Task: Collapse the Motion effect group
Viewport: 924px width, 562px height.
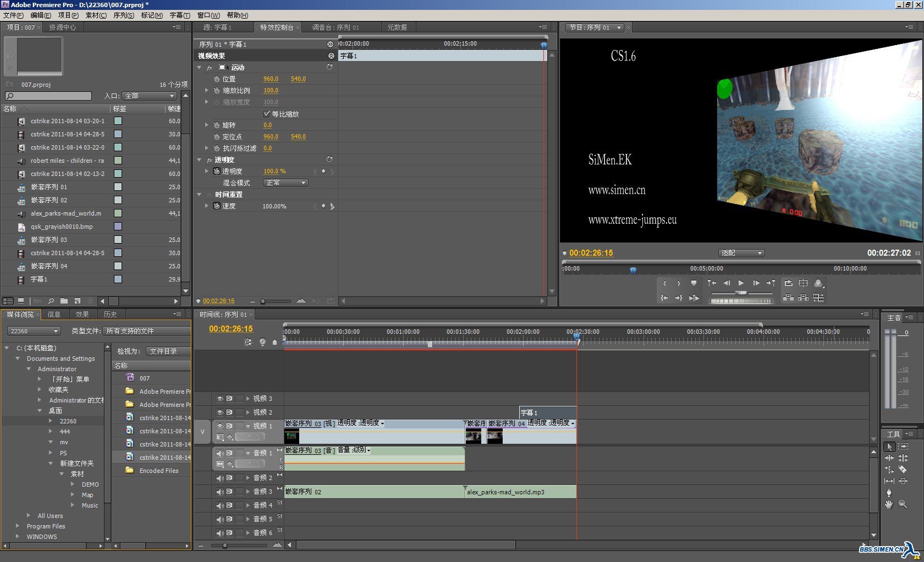Action: coord(200,68)
